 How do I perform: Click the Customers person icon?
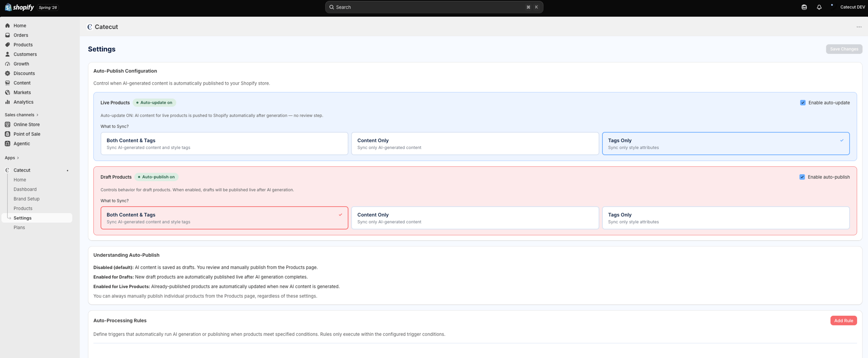[7, 54]
